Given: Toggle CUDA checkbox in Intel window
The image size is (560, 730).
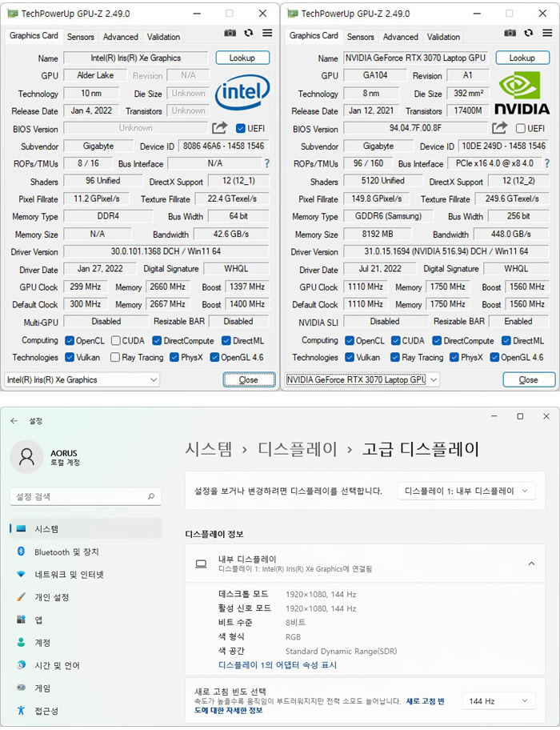Looking at the screenshot, I should tap(115, 341).
